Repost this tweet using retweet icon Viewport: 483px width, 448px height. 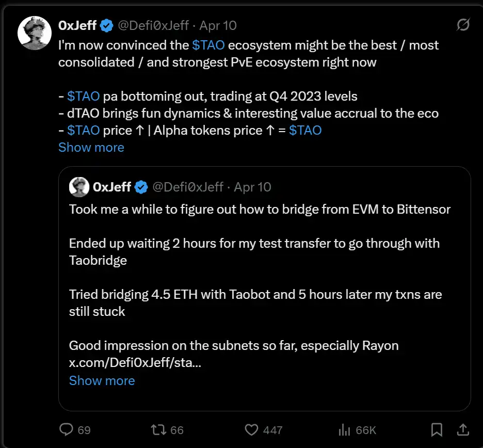[157, 429]
